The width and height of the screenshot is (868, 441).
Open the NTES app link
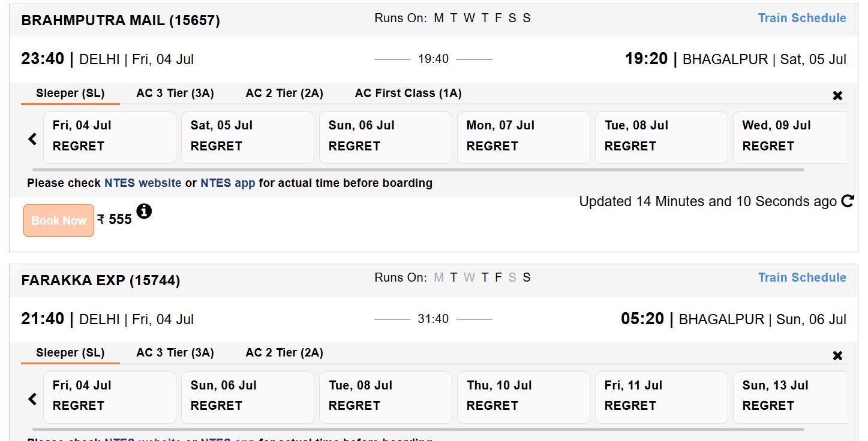coord(227,183)
